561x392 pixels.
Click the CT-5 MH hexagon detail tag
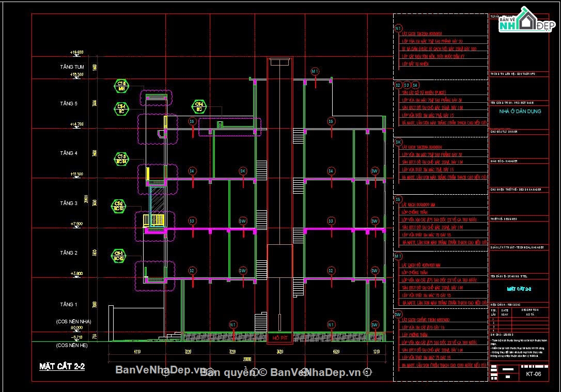coord(121,86)
